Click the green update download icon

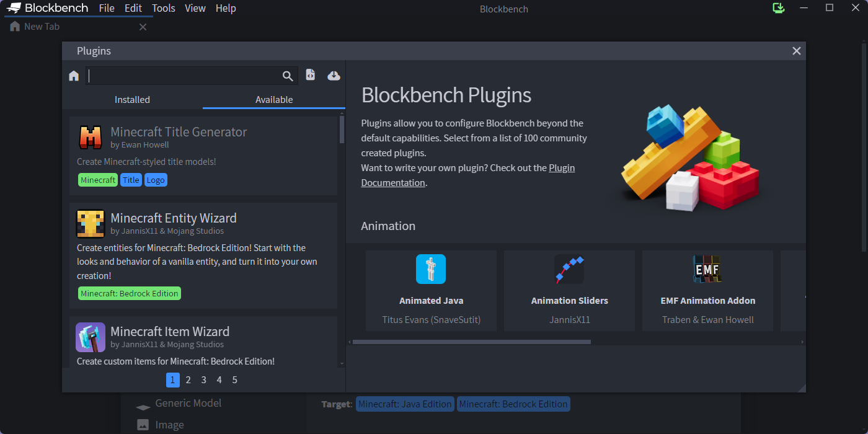point(779,8)
